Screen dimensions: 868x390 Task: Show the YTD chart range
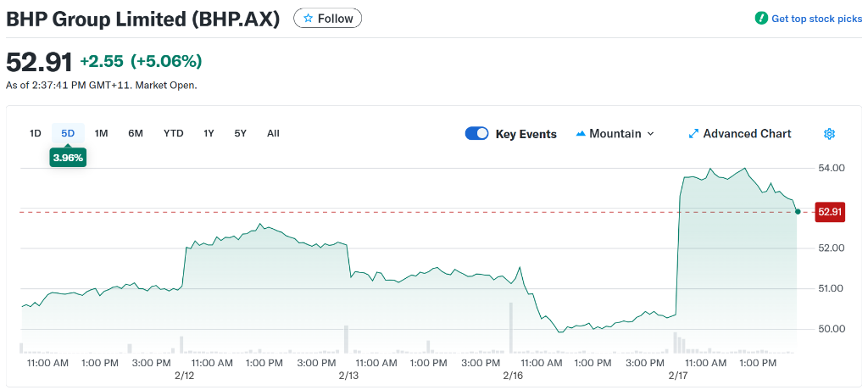tap(173, 133)
